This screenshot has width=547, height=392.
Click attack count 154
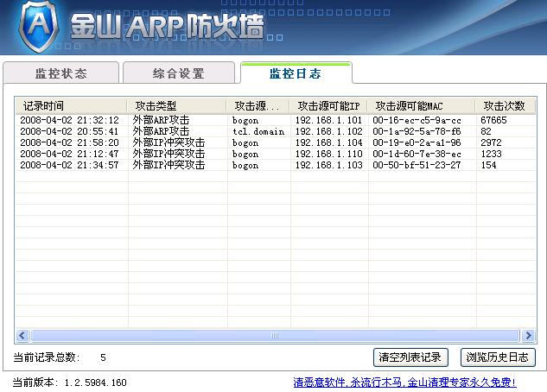[488, 165]
